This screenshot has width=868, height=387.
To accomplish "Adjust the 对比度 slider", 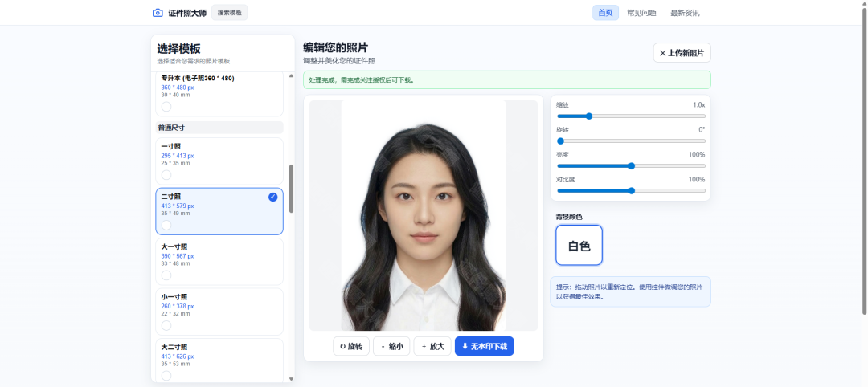I will tap(631, 191).
